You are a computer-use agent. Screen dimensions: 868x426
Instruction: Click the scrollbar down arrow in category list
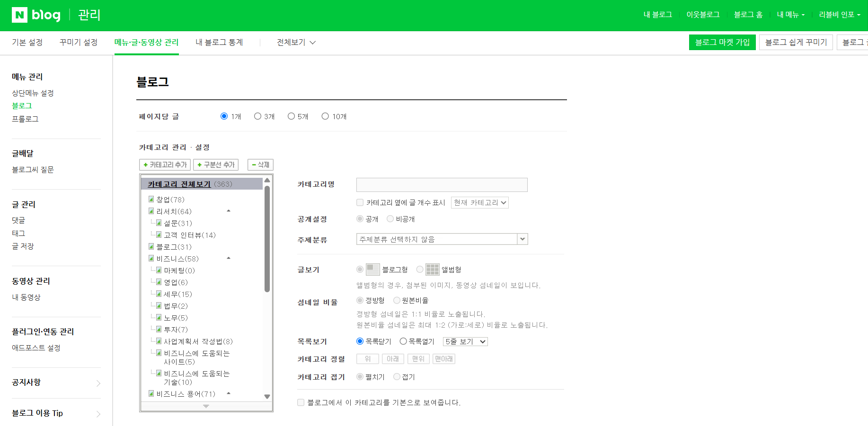click(x=267, y=397)
